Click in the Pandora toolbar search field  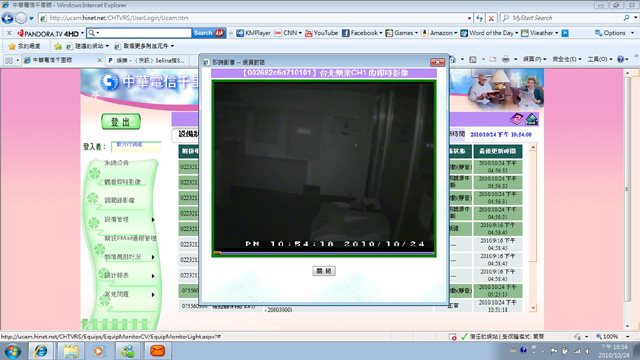coord(144,33)
